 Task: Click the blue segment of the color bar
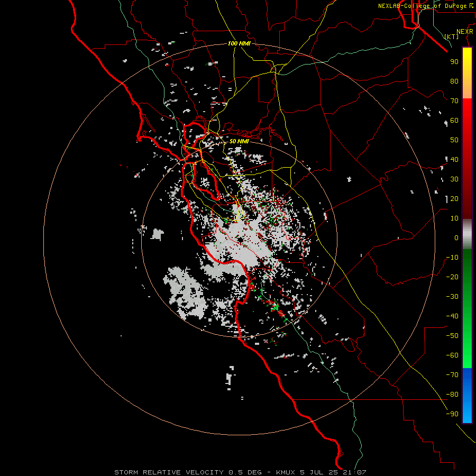point(467,396)
